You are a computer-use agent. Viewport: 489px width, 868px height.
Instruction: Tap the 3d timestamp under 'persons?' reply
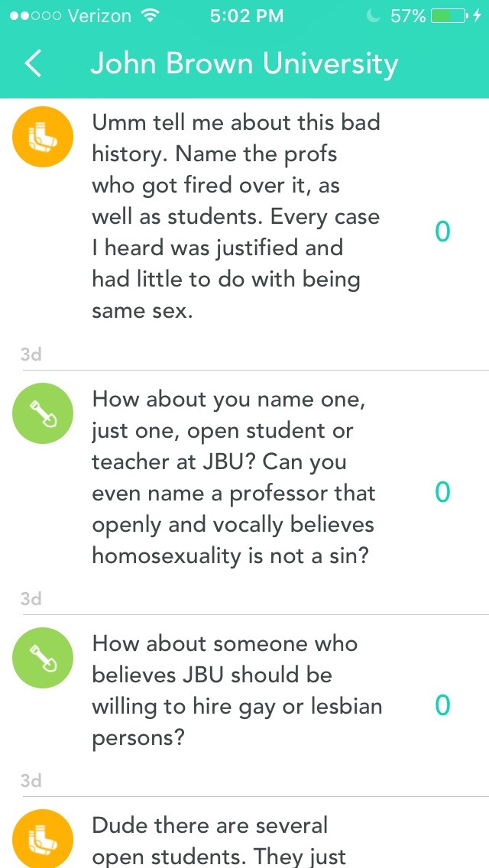(x=31, y=780)
